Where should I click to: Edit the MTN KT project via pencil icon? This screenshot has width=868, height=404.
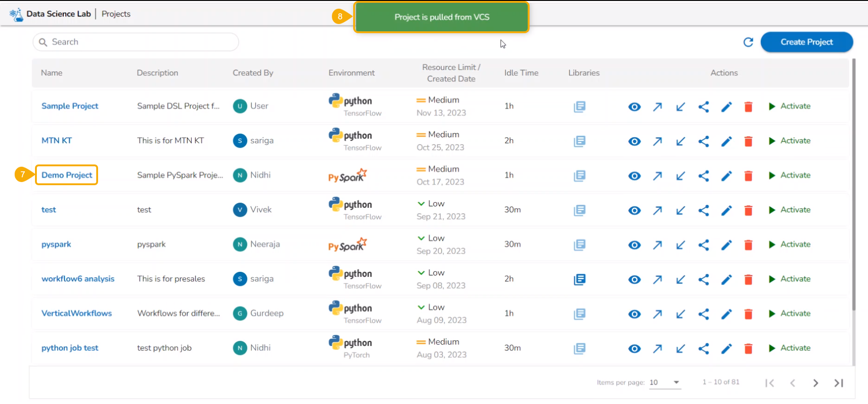pyautogui.click(x=726, y=141)
